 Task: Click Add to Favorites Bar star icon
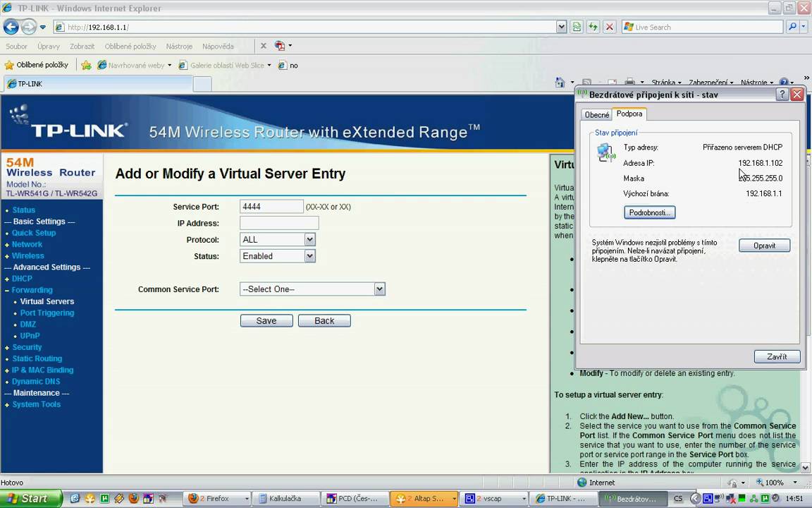pos(86,66)
